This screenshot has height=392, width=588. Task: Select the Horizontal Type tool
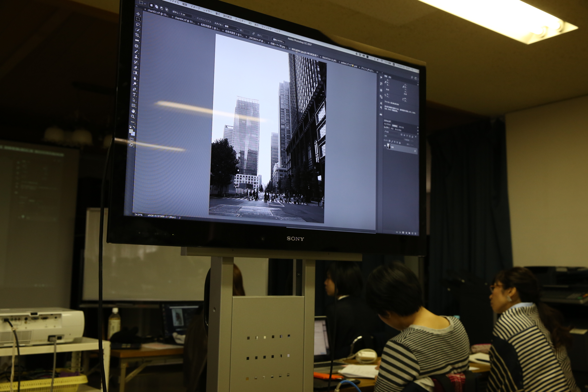(x=134, y=95)
